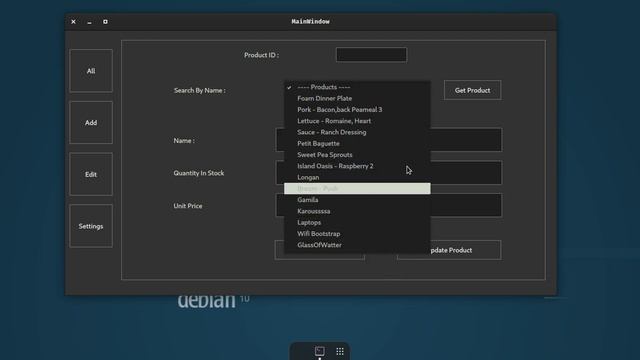Select the highlighted product entry below Longan
The image size is (640, 360).
[x=357, y=189]
